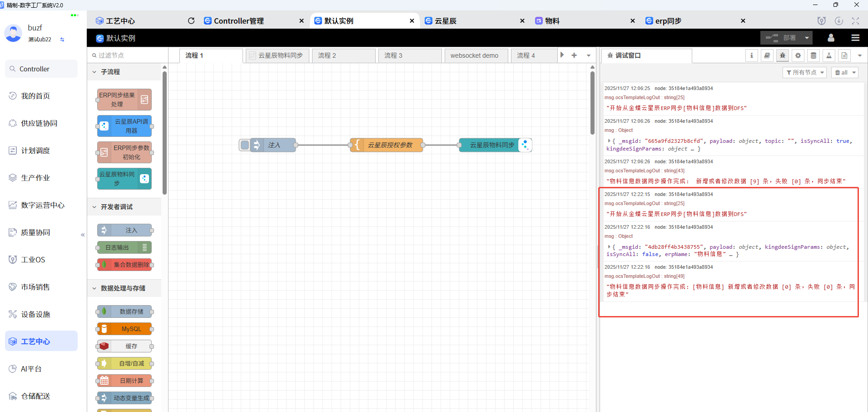The image size is (868, 412).
Task: Select the 工艺中心 sidebar icon
Action: pos(12,341)
